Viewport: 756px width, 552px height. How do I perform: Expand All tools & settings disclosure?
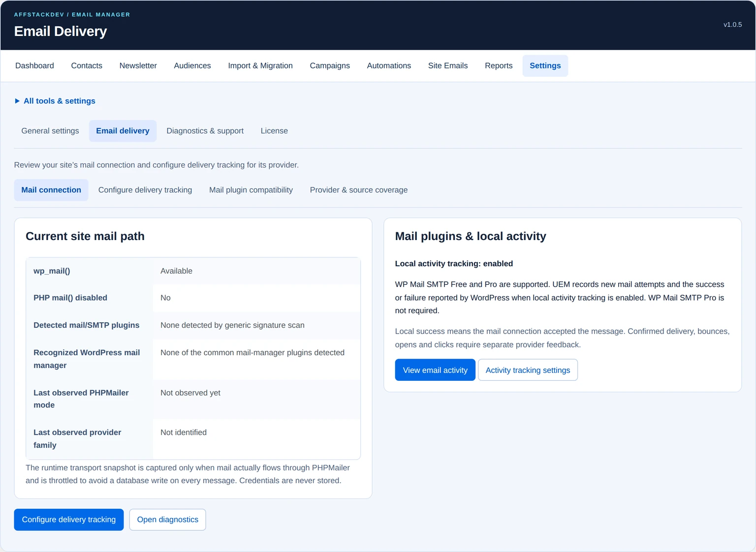(x=55, y=101)
